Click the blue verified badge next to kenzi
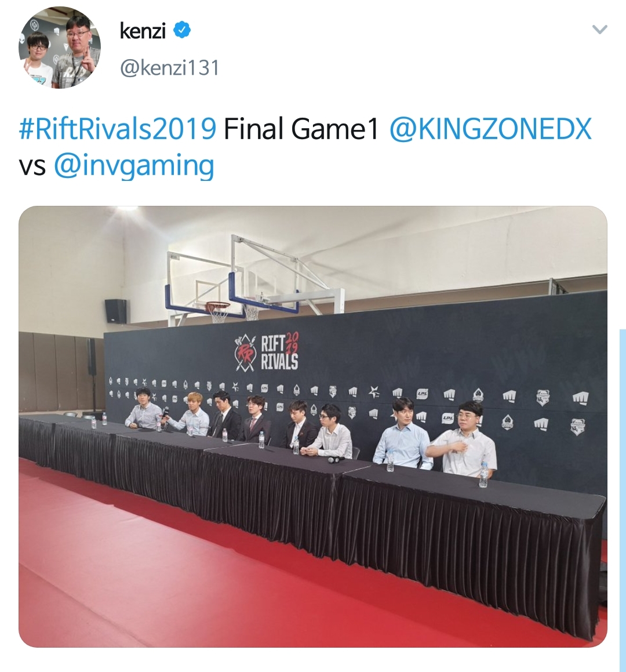Viewport: 626px width, 672px height. 182,30
